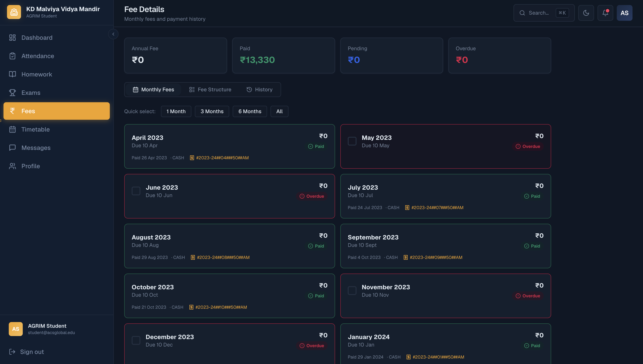
Task: Click the Overdue badge on May 2023
Action: coord(528,146)
